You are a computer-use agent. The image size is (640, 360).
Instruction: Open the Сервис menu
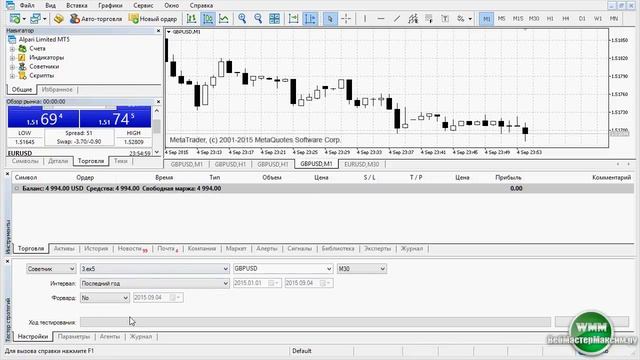(x=143, y=6)
